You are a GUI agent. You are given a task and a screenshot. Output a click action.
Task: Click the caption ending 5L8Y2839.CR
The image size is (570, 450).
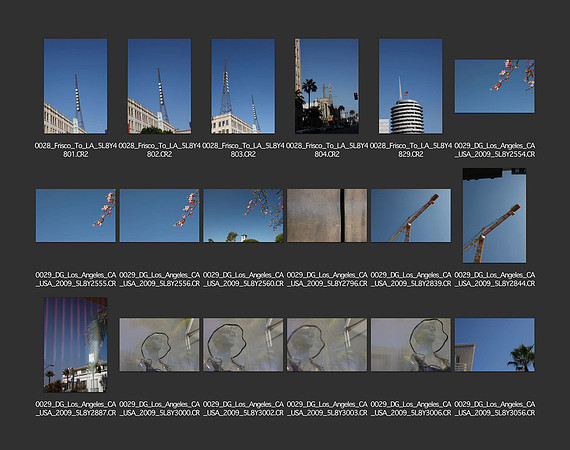point(410,279)
